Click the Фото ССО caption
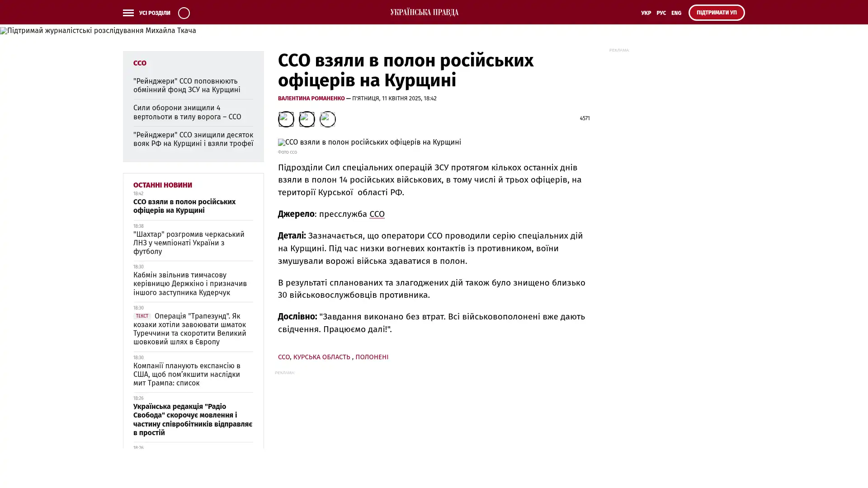This screenshot has height=488, width=868. coord(288,152)
